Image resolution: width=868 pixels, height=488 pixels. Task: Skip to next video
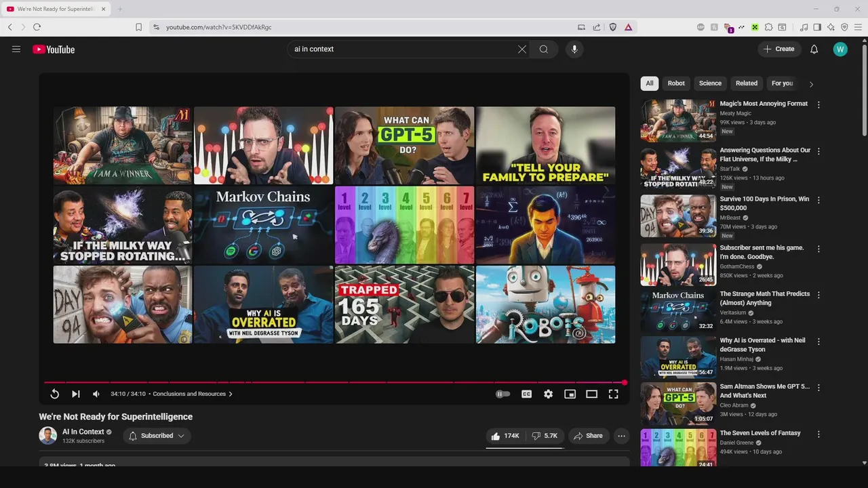(76, 394)
